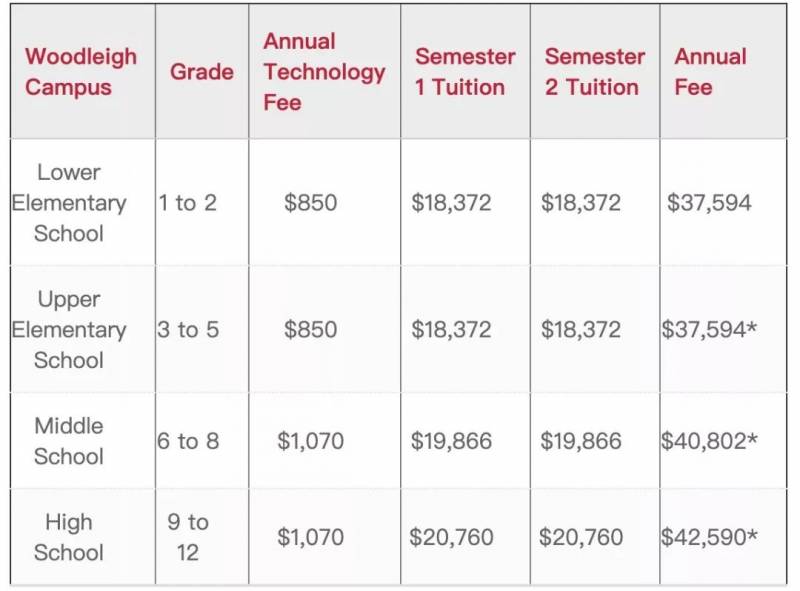
Task: Select the grade range 3 to 5
Action: (x=188, y=330)
